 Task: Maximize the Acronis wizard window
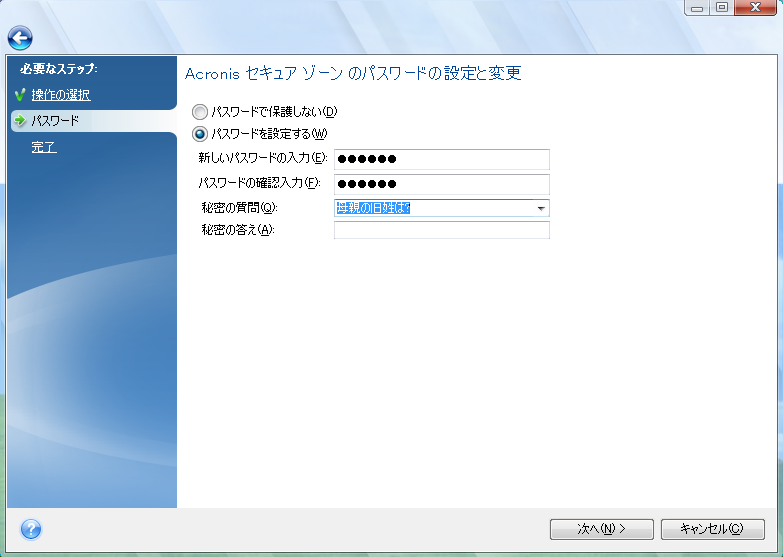pos(722,8)
